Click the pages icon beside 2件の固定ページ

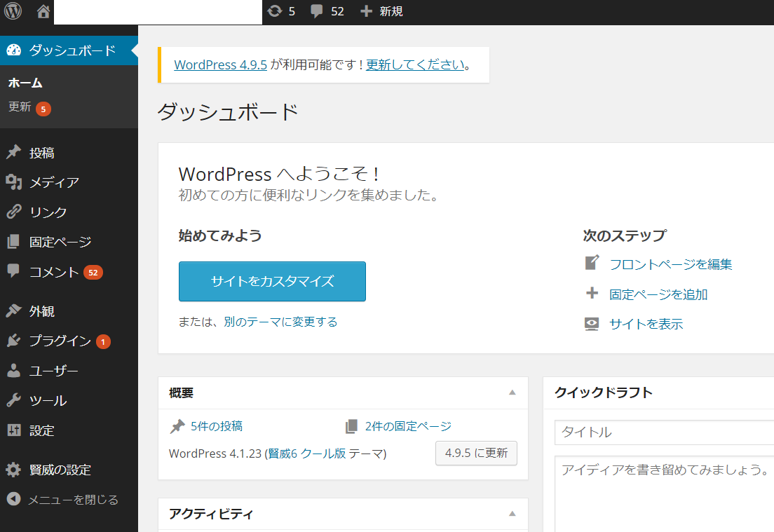(x=351, y=426)
